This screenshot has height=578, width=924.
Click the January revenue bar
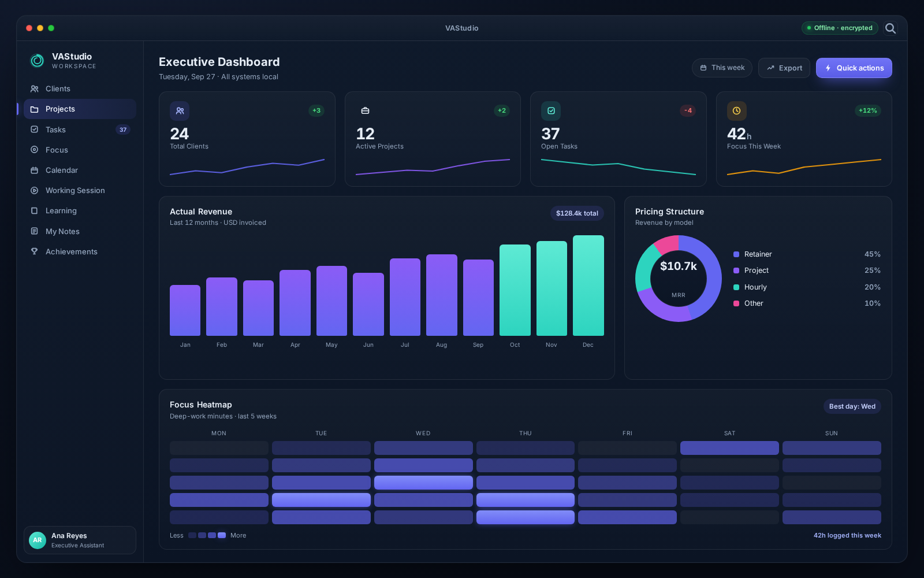click(185, 310)
